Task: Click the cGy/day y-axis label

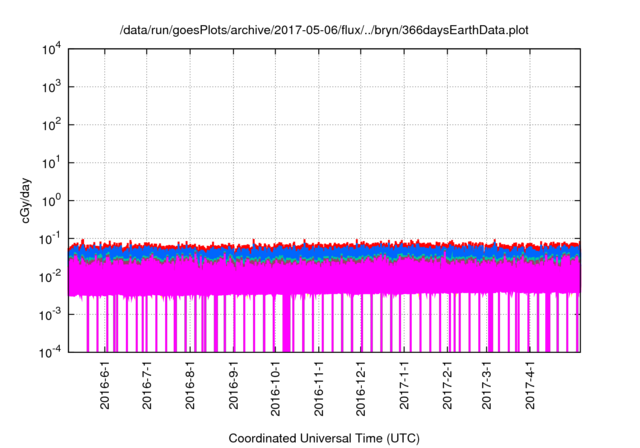Action: click(25, 200)
